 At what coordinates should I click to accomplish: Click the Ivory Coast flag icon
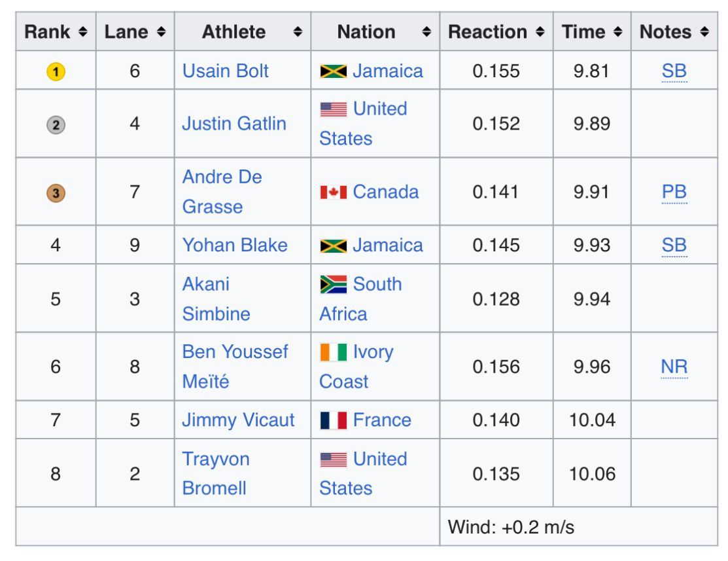[333, 353]
